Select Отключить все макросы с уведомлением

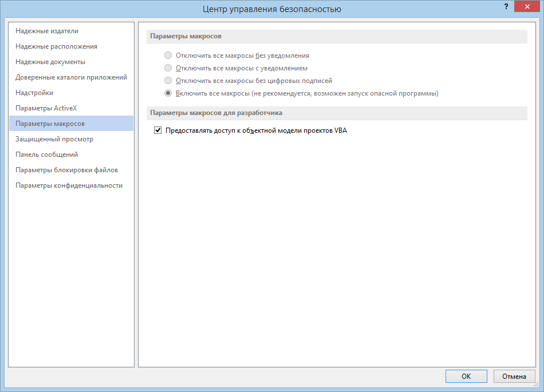click(x=168, y=68)
